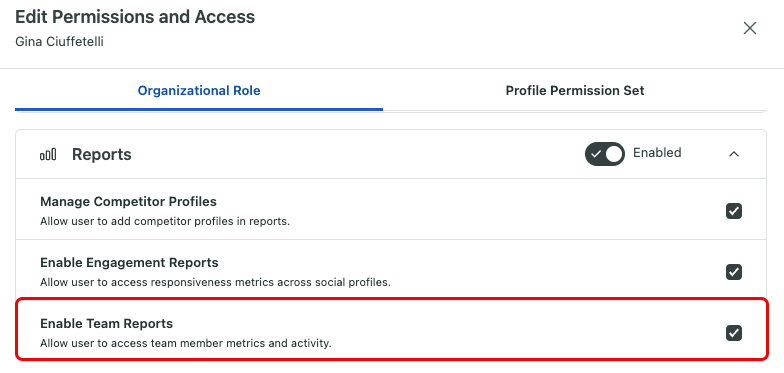Click the Manage Competitor Profiles label
Viewport: 784px width, 373px height.
point(128,202)
